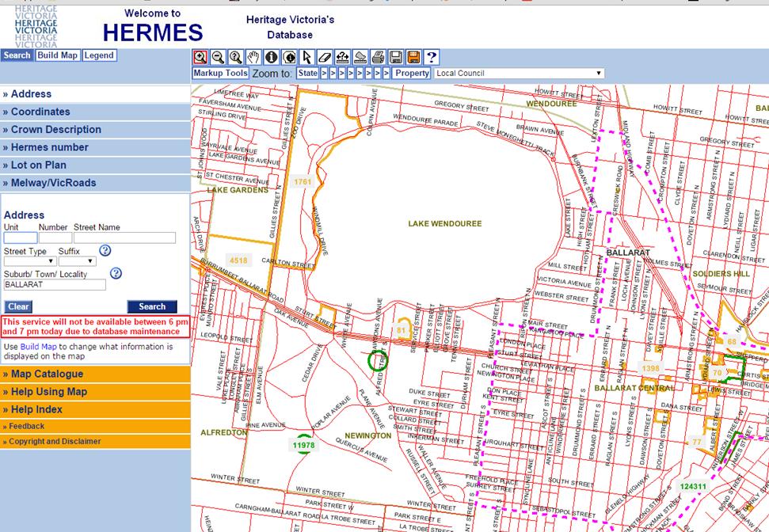
Task: Select the polygon-shaped info tool
Action: tap(289, 57)
